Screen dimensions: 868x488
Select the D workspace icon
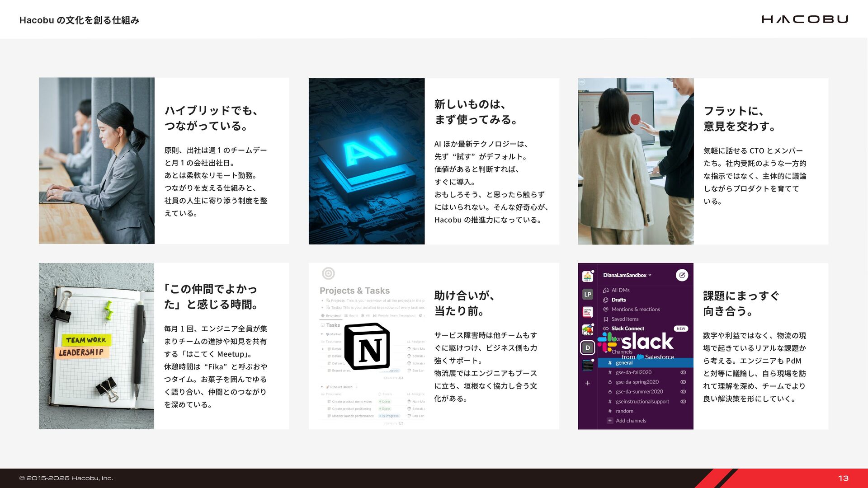(x=587, y=347)
